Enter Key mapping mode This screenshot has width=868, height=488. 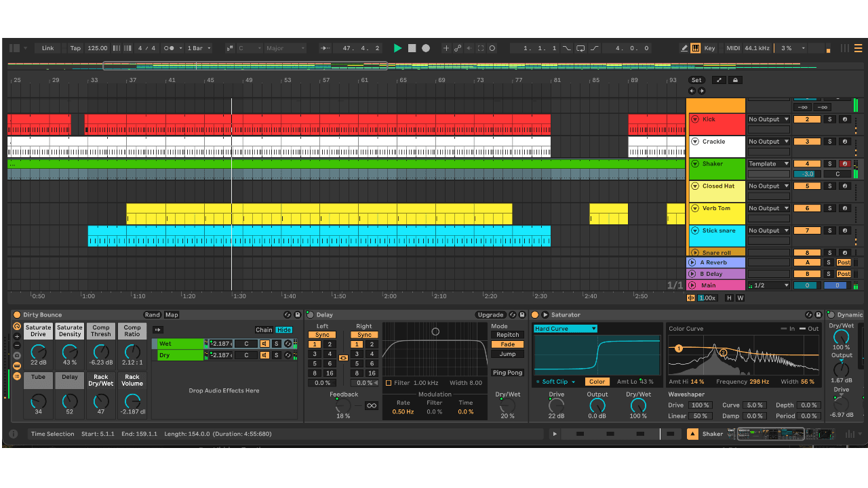coord(709,48)
